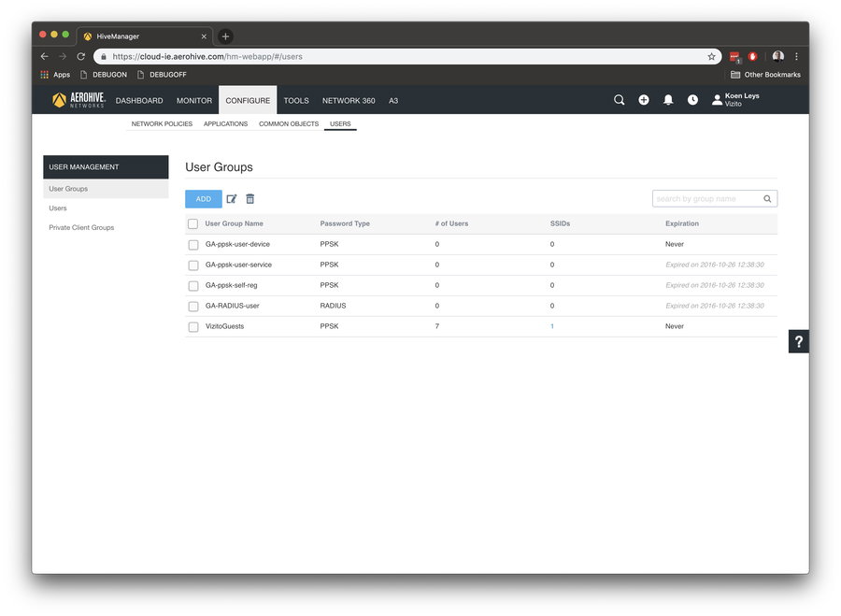This screenshot has width=841, height=616.
Task: Switch to the Monitor tab
Action: click(194, 101)
